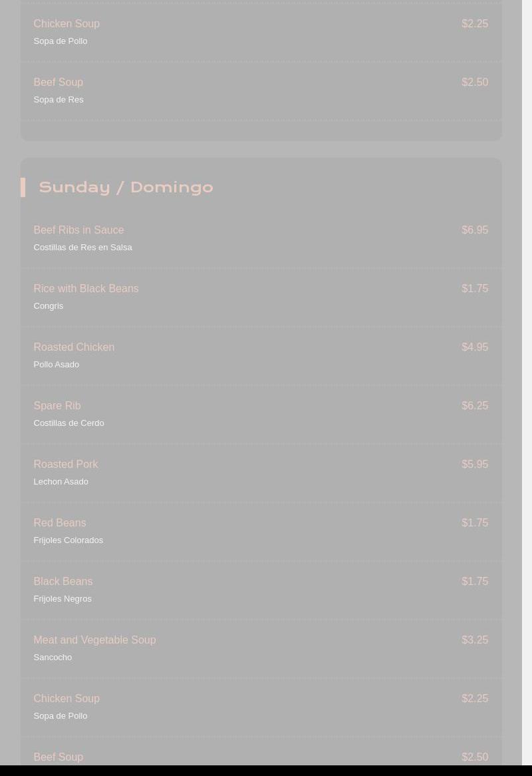
Task: Click the Sancocho subtitle text
Action: click(x=53, y=658)
